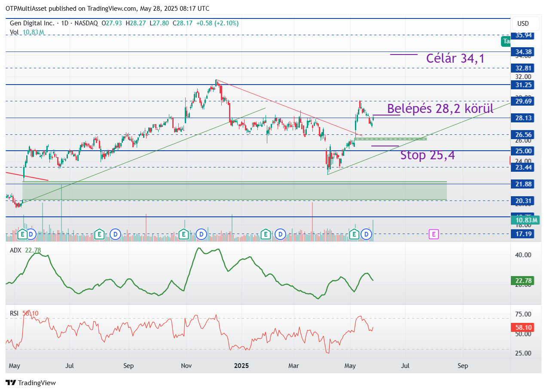Click the pink upcoming earnings E marker
547x392 pixels.
click(434, 234)
